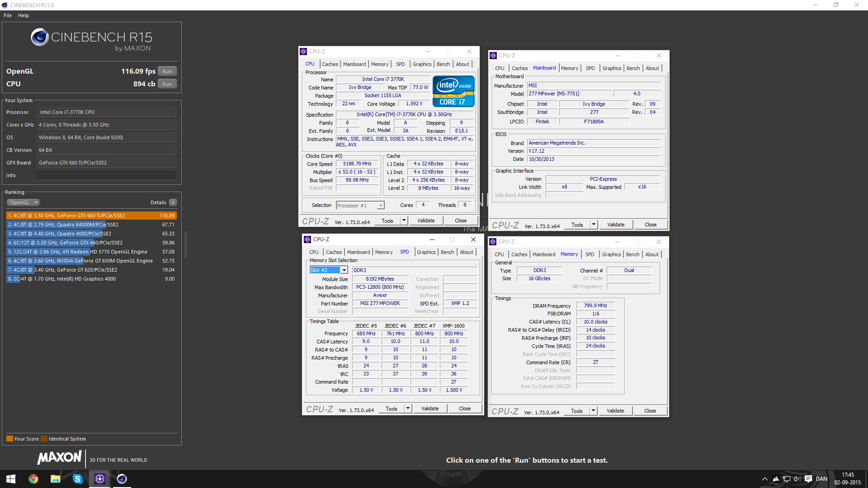Click the CPU-Z title icon in Memory window
The image size is (868, 488).
pos(493,242)
